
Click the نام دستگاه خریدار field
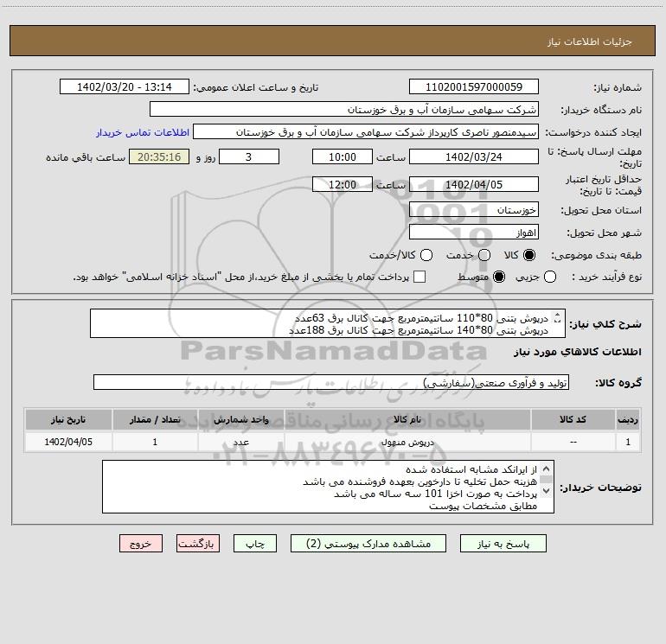pyautogui.click(x=344, y=109)
